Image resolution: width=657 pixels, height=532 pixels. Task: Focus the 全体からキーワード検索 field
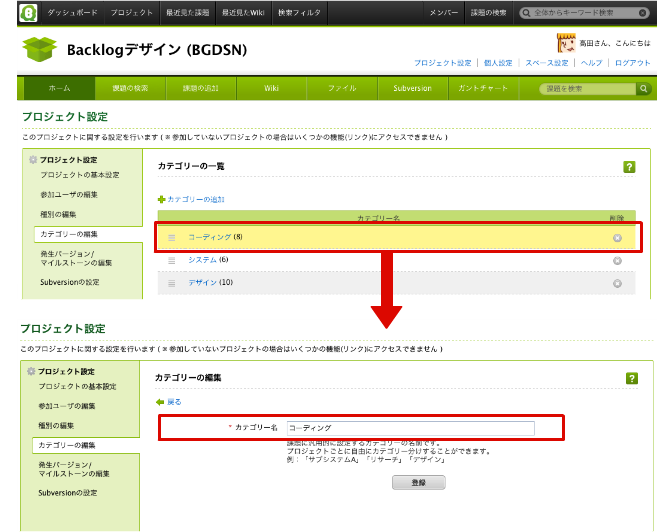584,13
